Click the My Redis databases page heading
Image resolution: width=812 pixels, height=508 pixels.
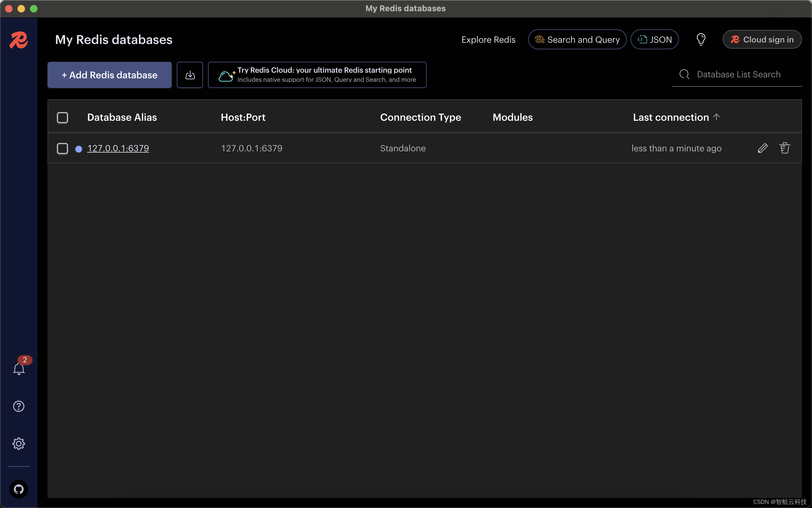[x=114, y=40]
